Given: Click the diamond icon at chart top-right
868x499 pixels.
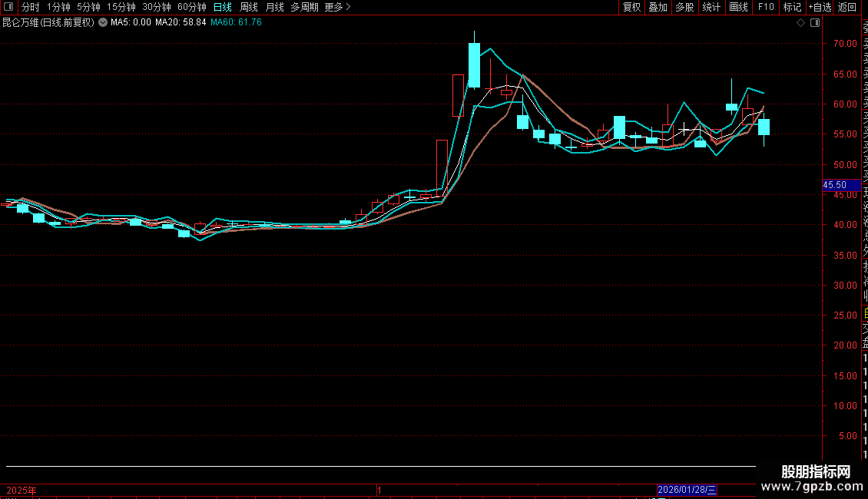Looking at the screenshot, I should [x=800, y=23].
